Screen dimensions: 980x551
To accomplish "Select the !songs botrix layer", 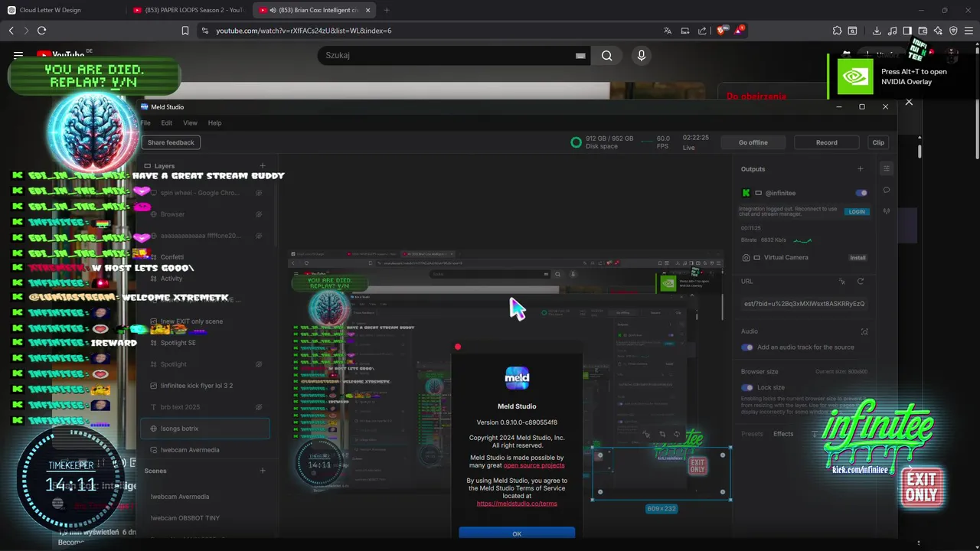I will point(205,429).
